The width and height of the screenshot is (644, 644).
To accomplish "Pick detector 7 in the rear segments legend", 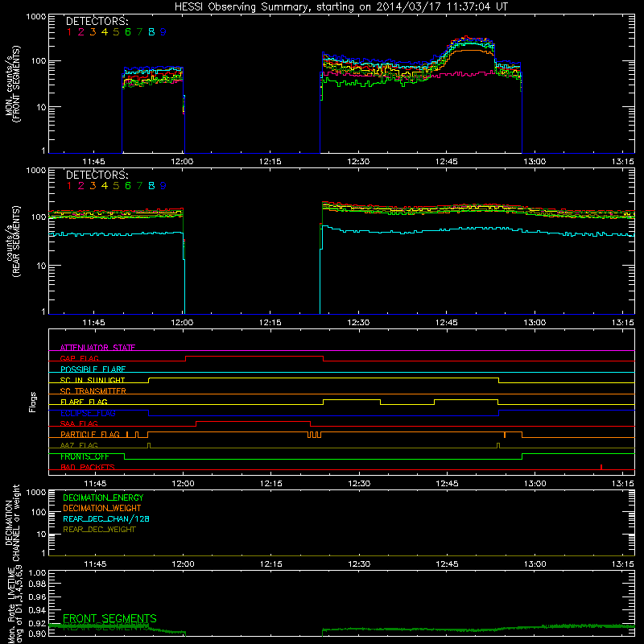I will tap(139, 186).
